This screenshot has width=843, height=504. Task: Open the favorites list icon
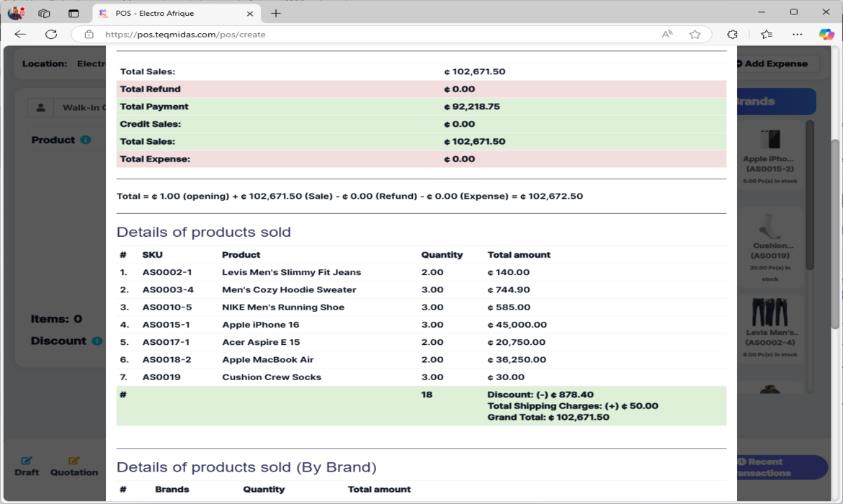point(767,34)
